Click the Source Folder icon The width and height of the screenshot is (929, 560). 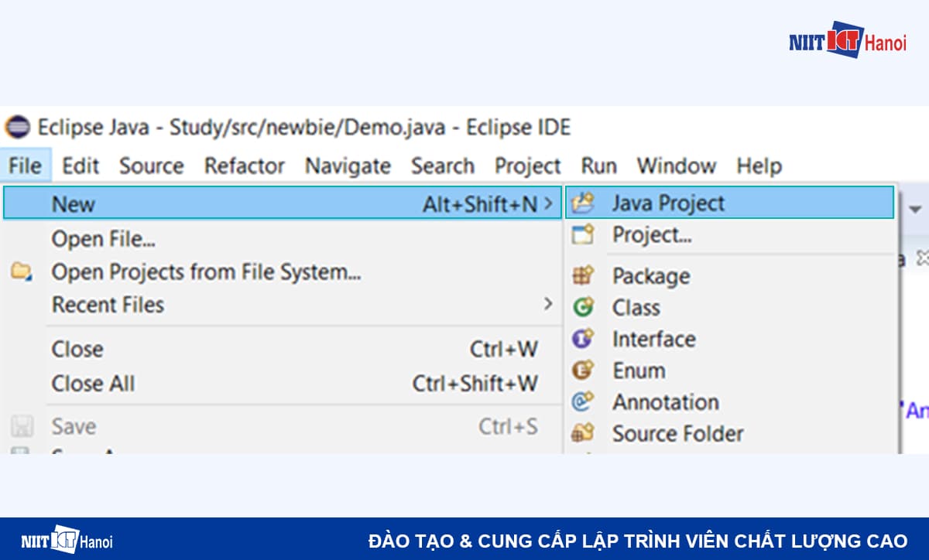[583, 433]
